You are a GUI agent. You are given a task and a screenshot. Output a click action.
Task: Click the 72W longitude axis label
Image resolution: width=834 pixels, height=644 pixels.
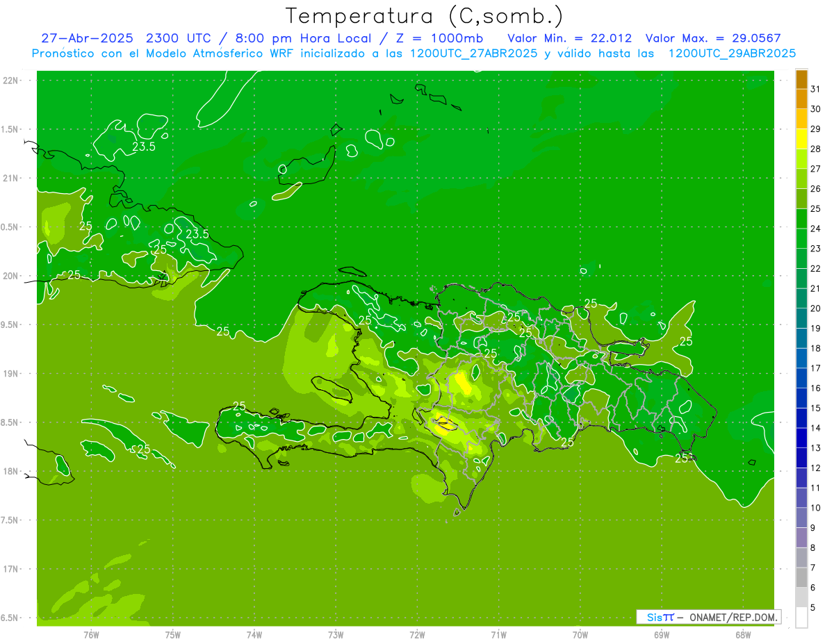(x=418, y=635)
